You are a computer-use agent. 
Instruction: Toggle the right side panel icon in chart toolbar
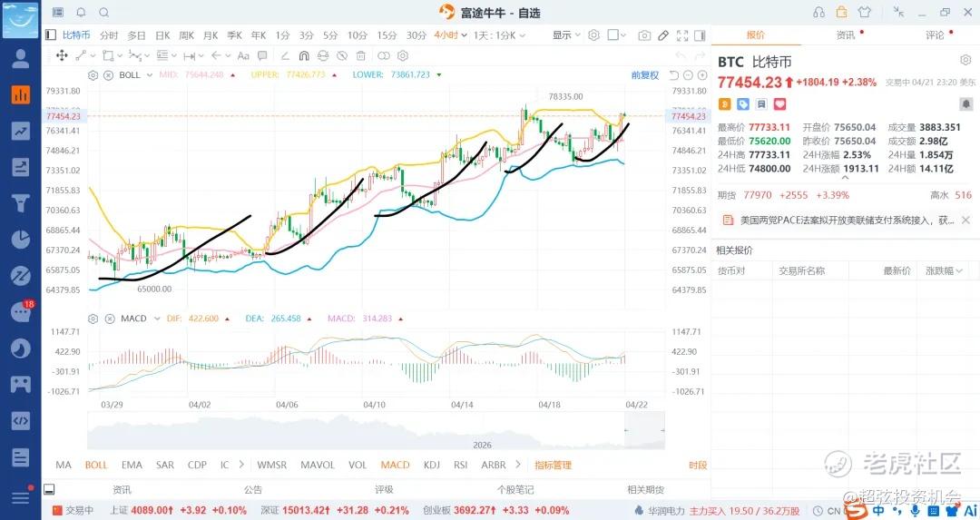[x=700, y=35]
